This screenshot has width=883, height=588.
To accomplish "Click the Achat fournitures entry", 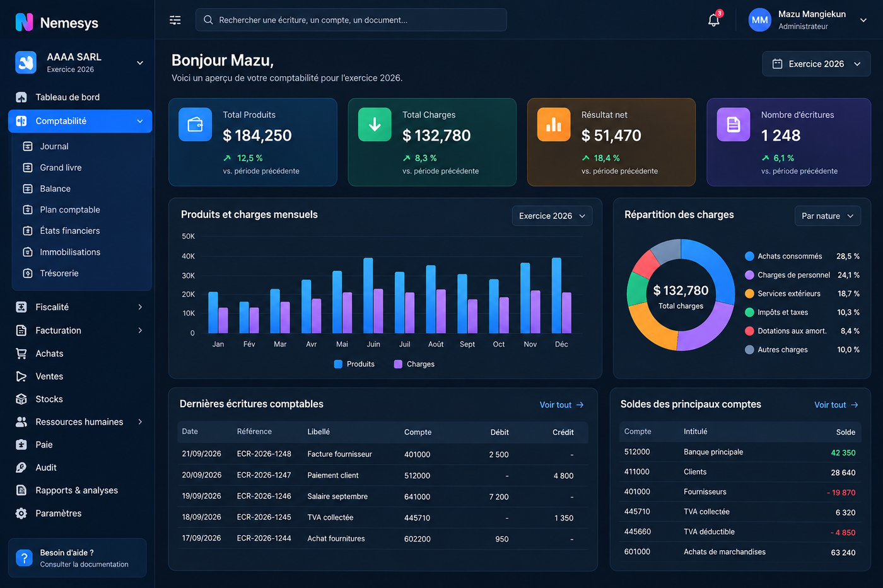I will (336, 539).
